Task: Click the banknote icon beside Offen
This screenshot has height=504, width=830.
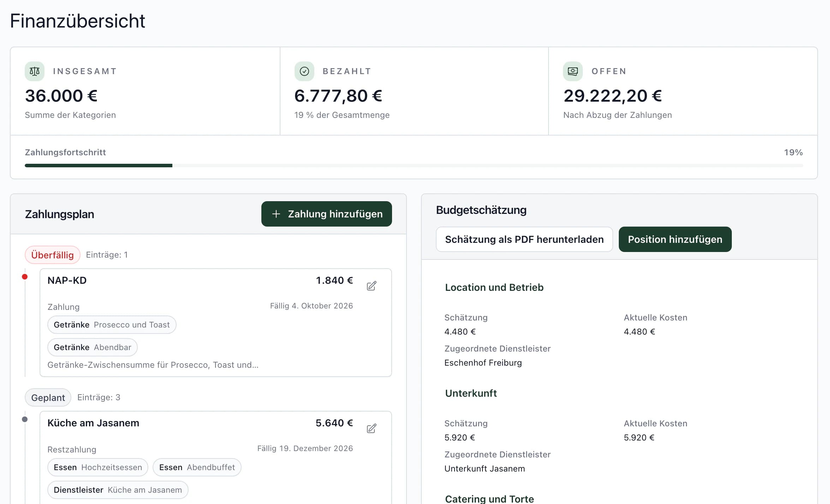Action: click(x=573, y=71)
